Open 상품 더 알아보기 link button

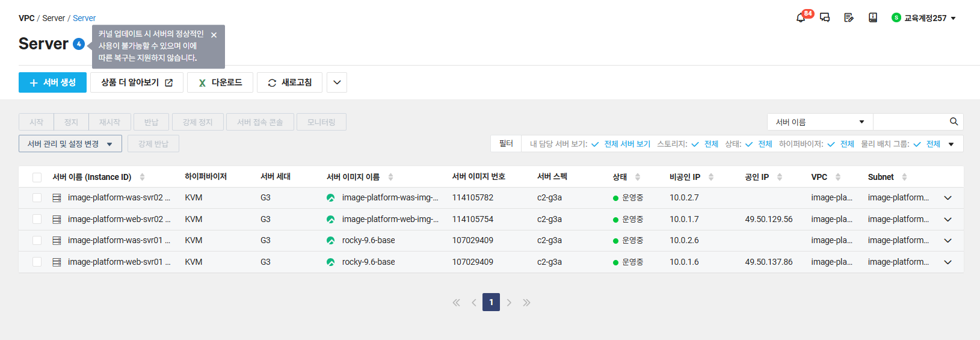tap(137, 82)
